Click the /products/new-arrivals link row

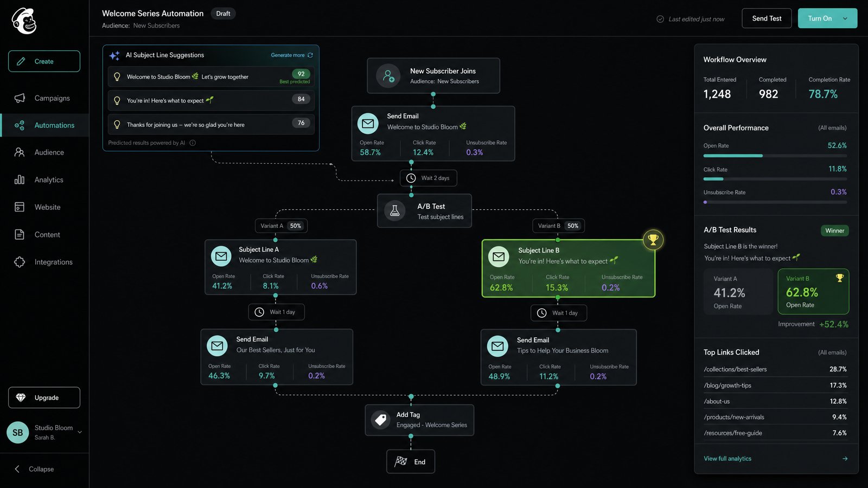[x=775, y=417]
